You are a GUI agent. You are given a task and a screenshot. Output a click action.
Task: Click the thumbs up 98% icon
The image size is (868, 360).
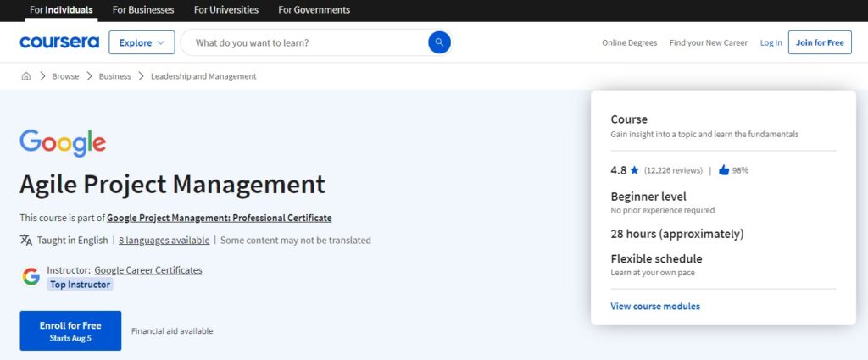724,169
